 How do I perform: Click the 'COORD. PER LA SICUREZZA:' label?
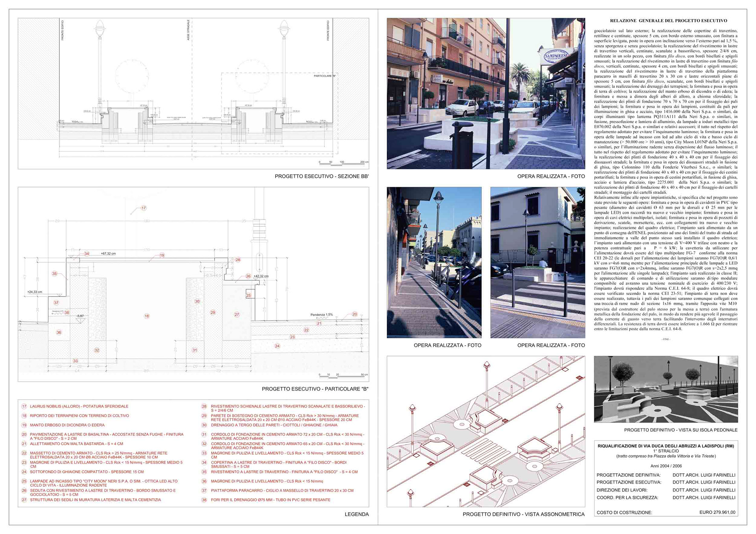coord(627,497)
